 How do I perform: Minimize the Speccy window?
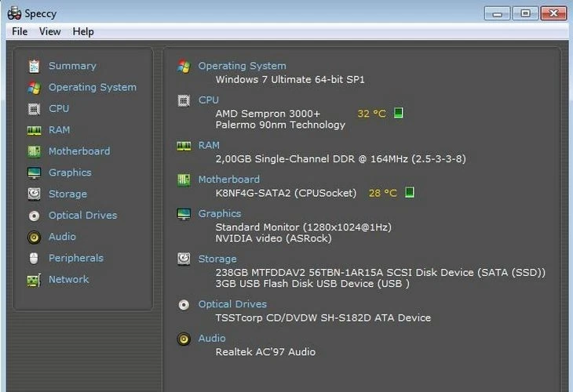pyautogui.click(x=497, y=13)
